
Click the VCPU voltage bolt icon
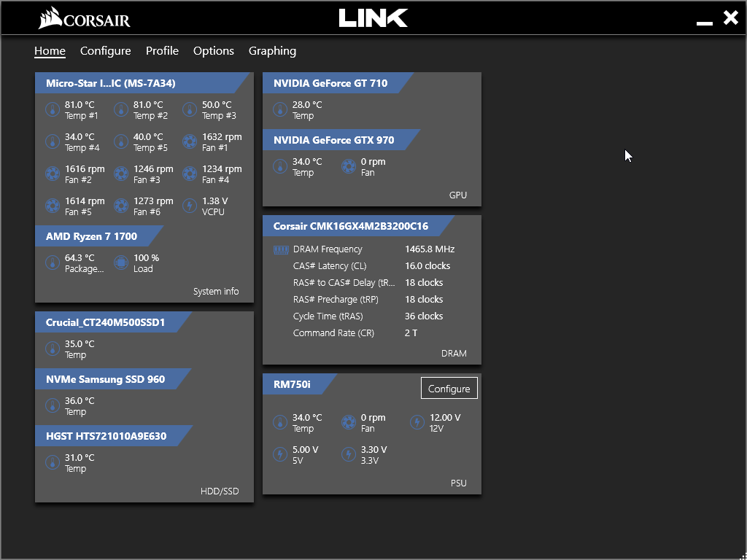click(x=190, y=206)
